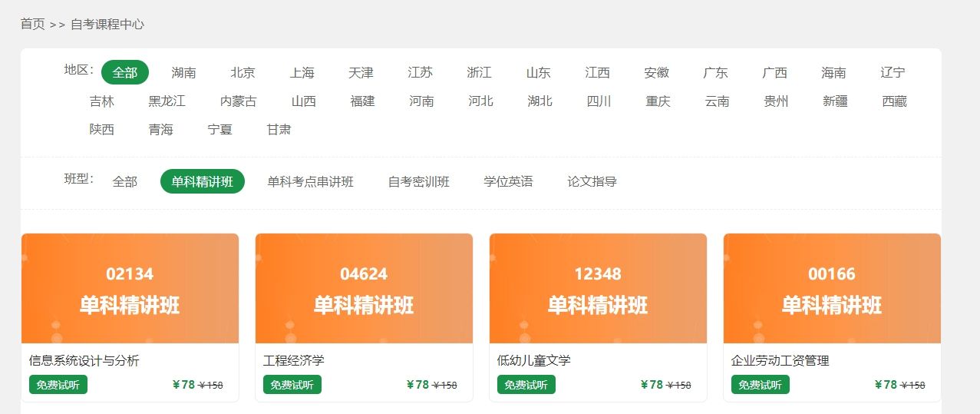
Task: Filter courses by region 天津
Action: click(361, 72)
